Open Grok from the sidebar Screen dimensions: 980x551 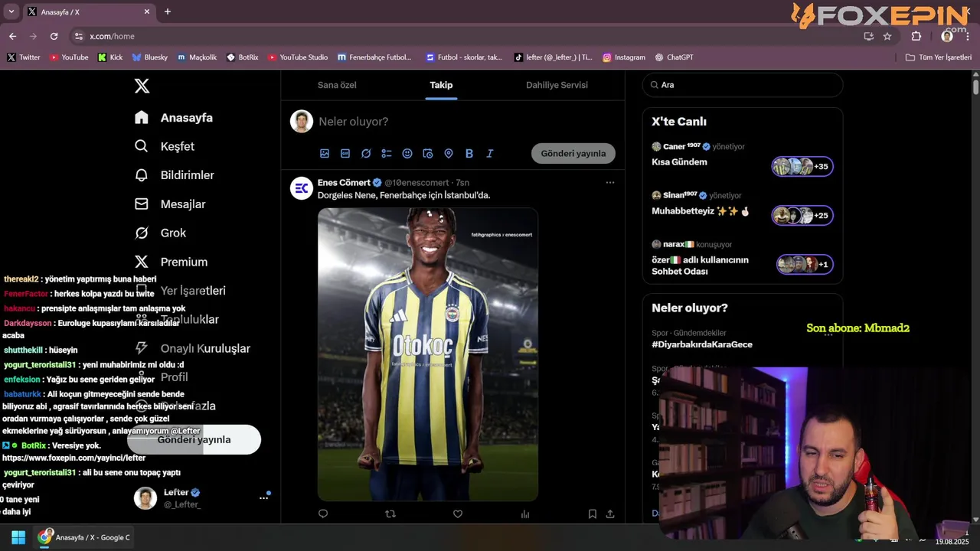tap(160, 233)
